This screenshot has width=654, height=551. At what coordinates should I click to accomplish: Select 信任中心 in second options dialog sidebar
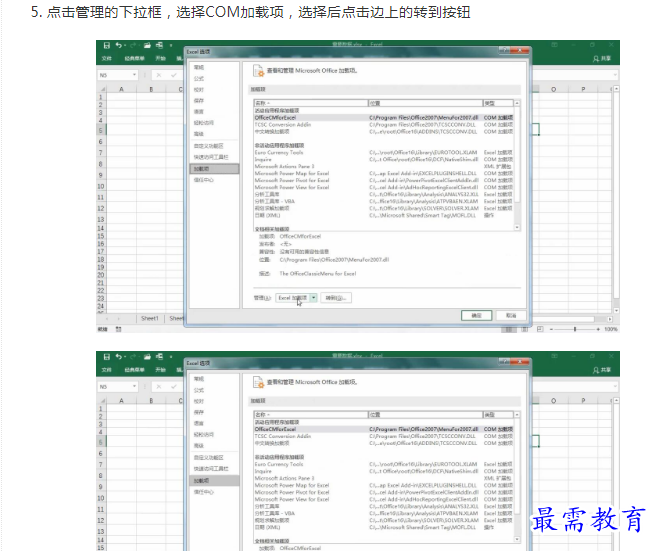click(204, 492)
